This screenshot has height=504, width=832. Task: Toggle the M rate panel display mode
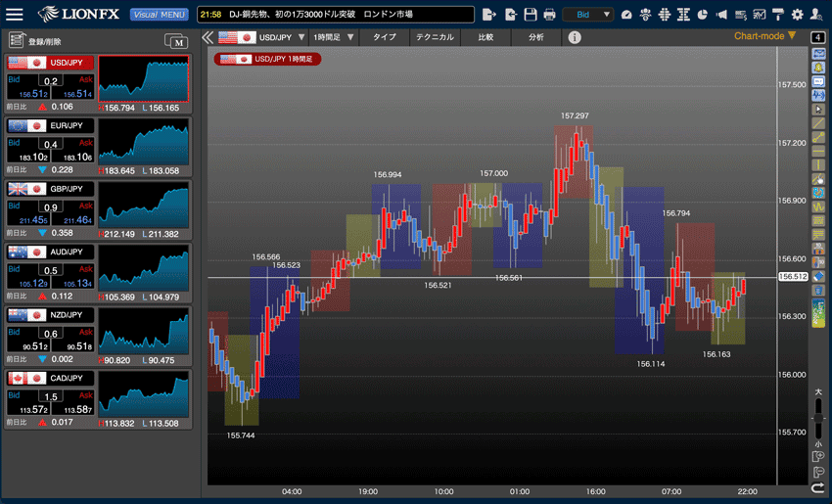[176, 41]
